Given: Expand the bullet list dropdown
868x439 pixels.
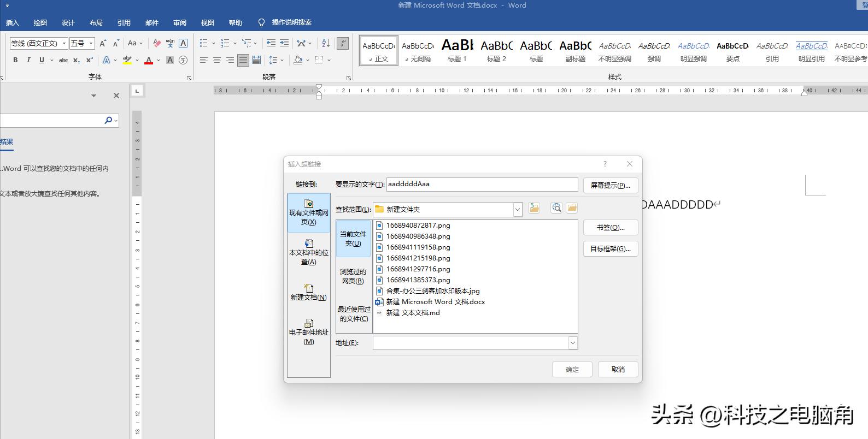Looking at the screenshot, I should pyautogui.click(x=213, y=43).
